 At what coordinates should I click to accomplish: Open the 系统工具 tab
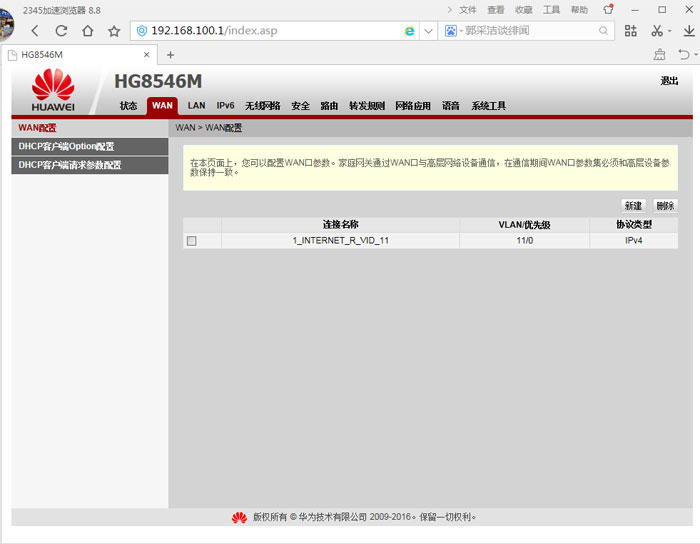pos(489,106)
